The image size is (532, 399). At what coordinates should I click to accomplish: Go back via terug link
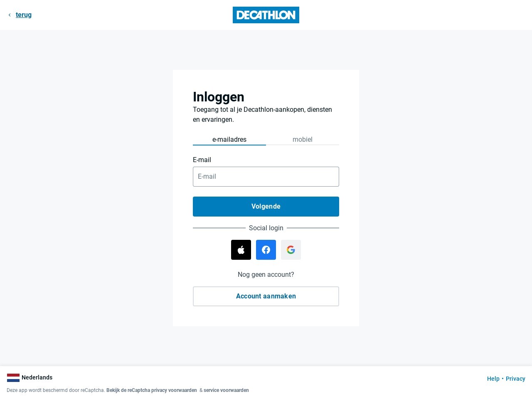24,15
